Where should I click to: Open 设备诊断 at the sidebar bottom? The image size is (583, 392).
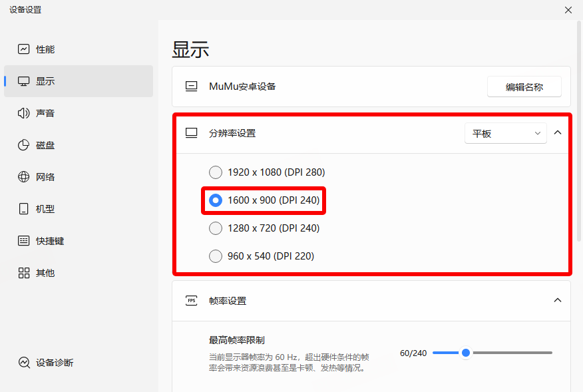click(x=55, y=363)
